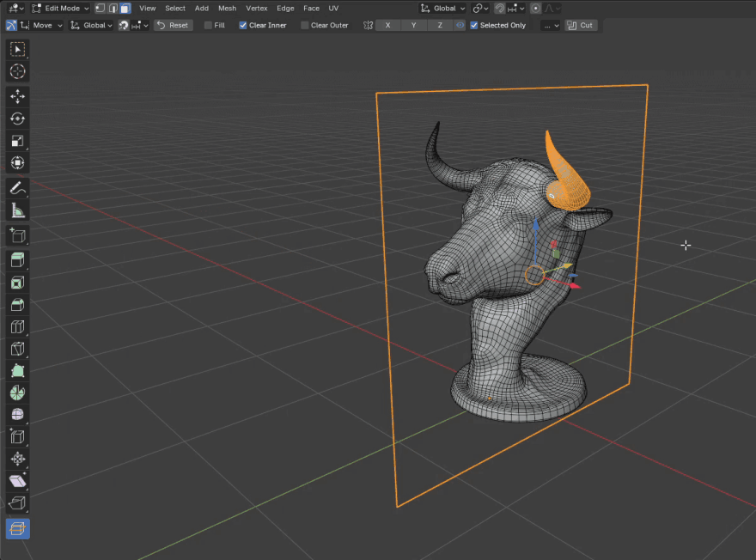The width and height of the screenshot is (756, 560).
Task: Select the Spin tool
Action: click(x=17, y=393)
